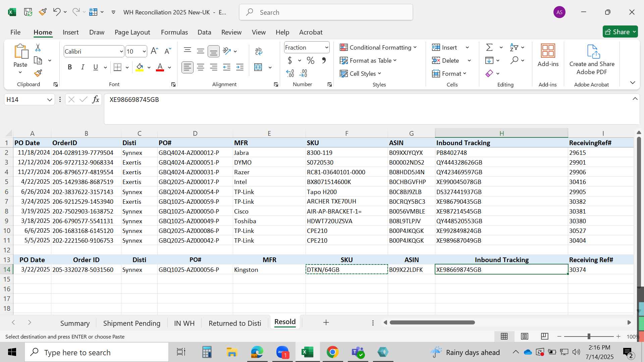This screenshot has width=644, height=362.
Task: Expand the formula bar chevron
Action: [635, 99]
